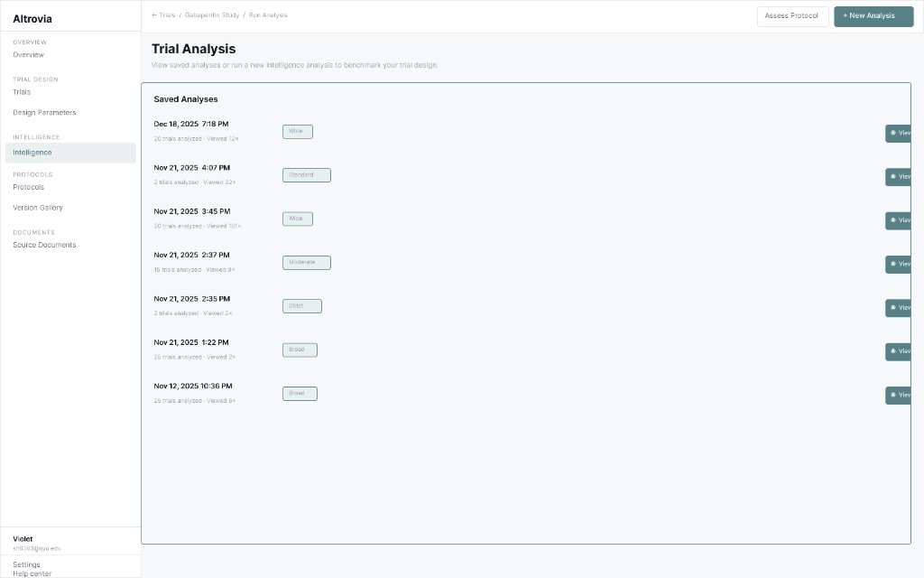The image size is (924, 578).
Task: View the Nov 21 2:37 PM analysis
Action: (900, 264)
